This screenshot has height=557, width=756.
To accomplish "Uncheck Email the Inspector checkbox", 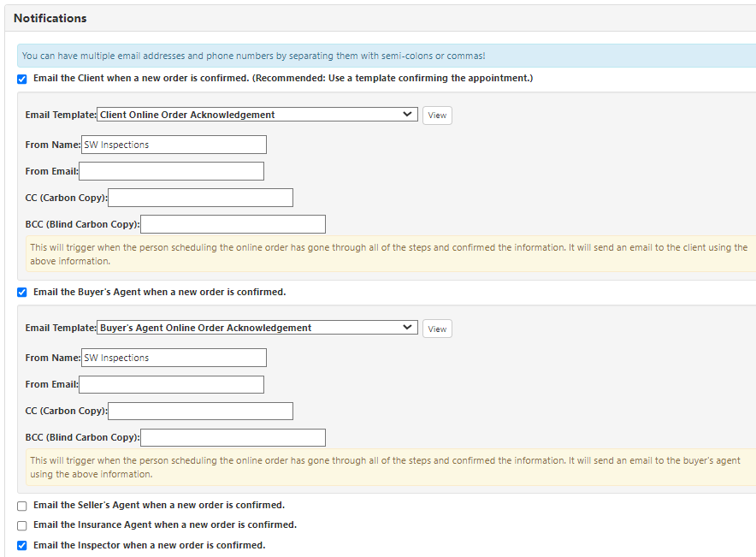I will coord(22,545).
